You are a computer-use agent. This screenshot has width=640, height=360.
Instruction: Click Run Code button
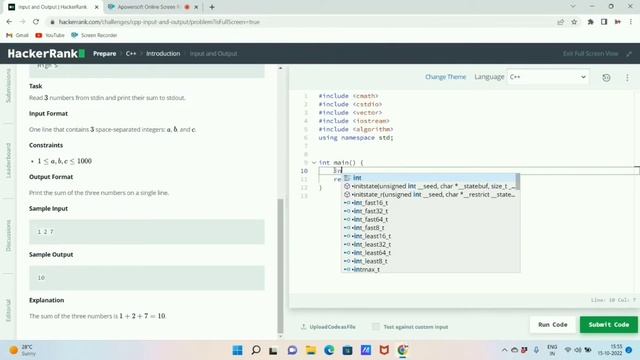tap(553, 324)
